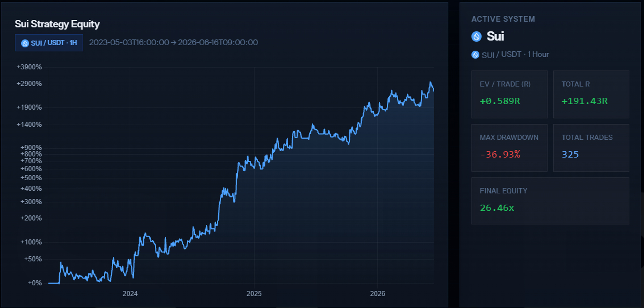This screenshot has width=644, height=308.
Task: Click the -36.93% drawdown value
Action: tap(500, 155)
